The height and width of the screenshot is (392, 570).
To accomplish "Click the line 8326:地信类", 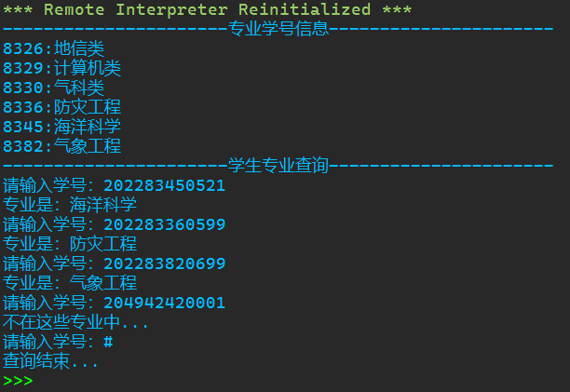I will (x=53, y=48).
